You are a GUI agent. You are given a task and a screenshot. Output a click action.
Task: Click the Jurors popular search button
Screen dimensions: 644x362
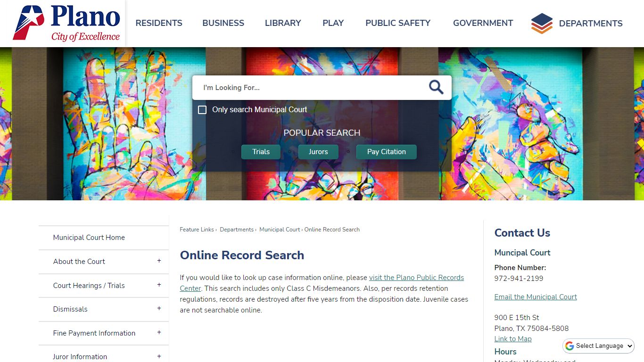[318, 152]
